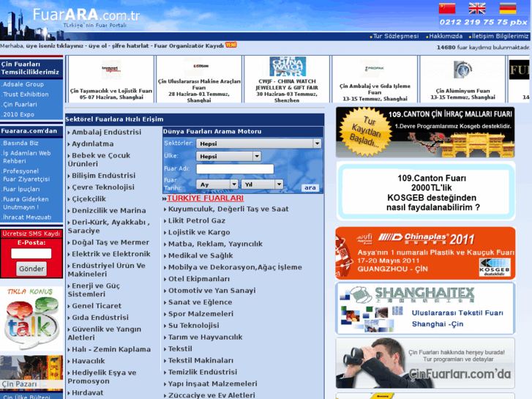Open Otel Ekipmanları sector

click(199, 279)
